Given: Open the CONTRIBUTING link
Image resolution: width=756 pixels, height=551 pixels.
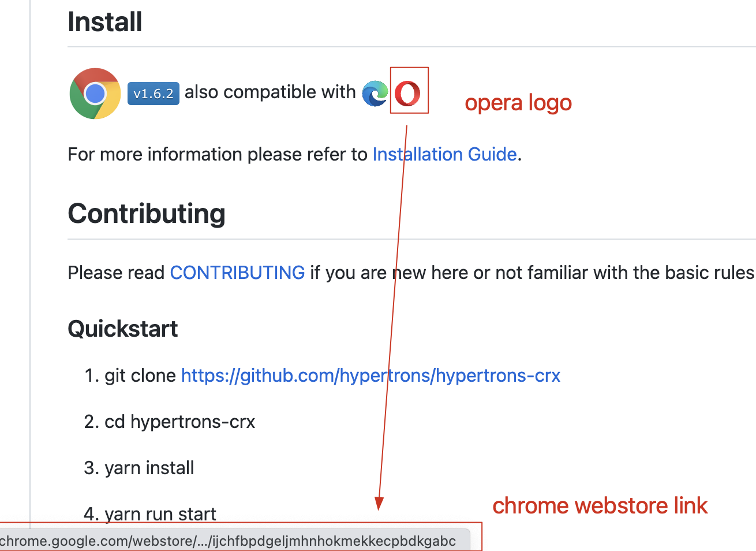Looking at the screenshot, I should click(x=237, y=272).
